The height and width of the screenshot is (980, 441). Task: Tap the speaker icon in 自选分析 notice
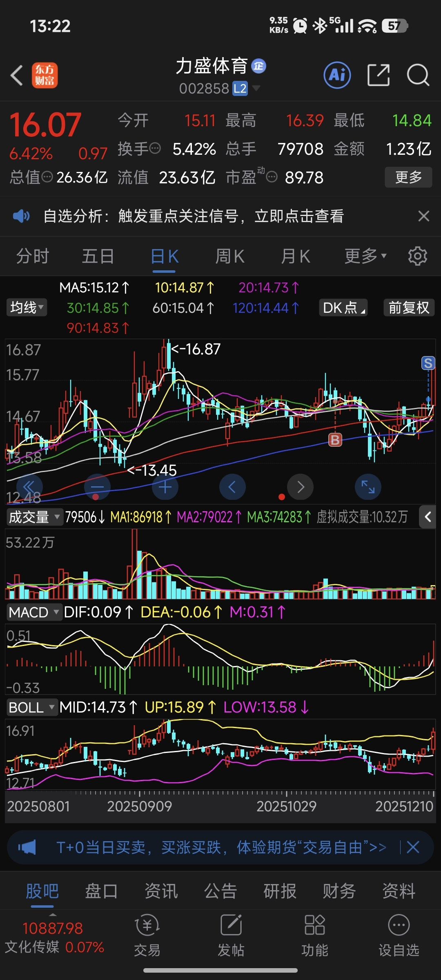coord(21,216)
